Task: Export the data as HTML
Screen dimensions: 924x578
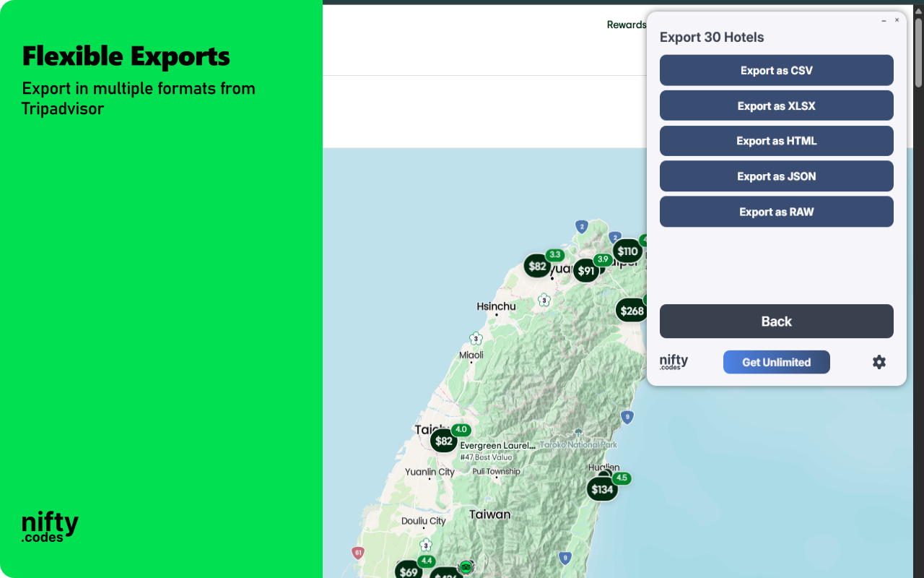Action: (x=776, y=141)
